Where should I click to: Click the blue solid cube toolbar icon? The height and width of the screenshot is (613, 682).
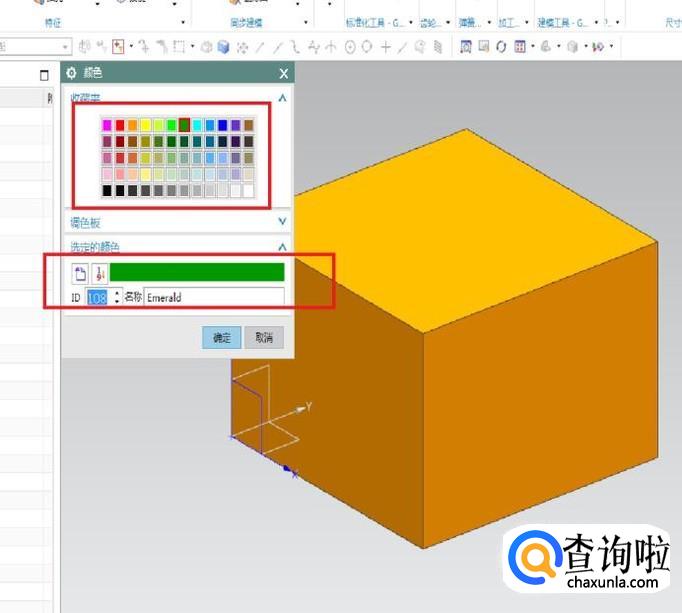pos(223,46)
